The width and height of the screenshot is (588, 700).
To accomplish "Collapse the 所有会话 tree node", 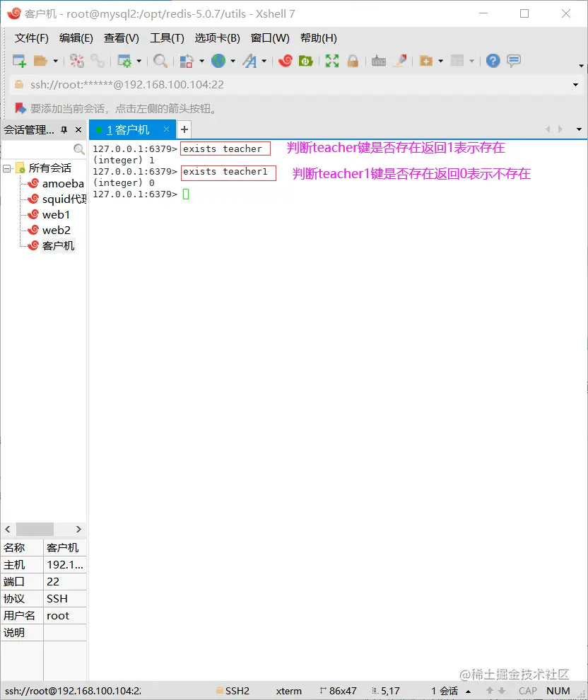I will pos(6,168).
